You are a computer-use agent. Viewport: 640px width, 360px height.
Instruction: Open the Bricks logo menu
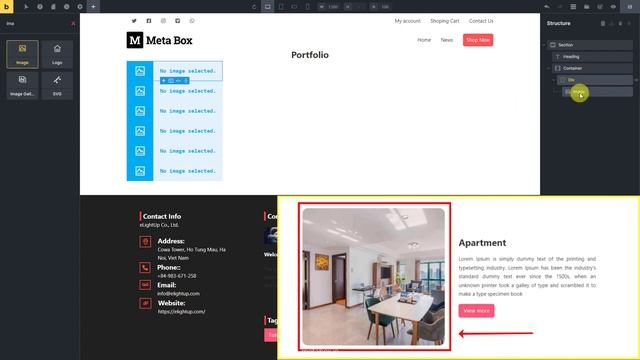click(7, 7)
